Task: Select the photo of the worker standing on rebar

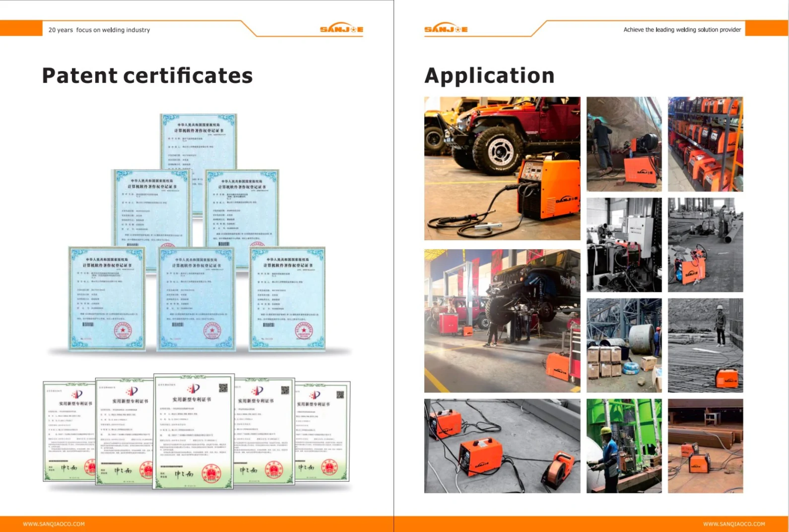Action: pyautogui.click(x=705, y=345)
